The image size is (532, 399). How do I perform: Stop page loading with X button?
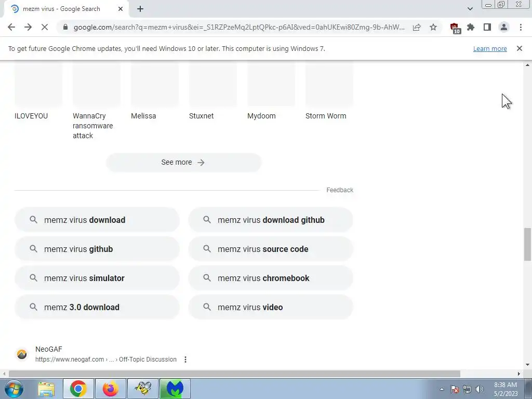click(45, 27)
